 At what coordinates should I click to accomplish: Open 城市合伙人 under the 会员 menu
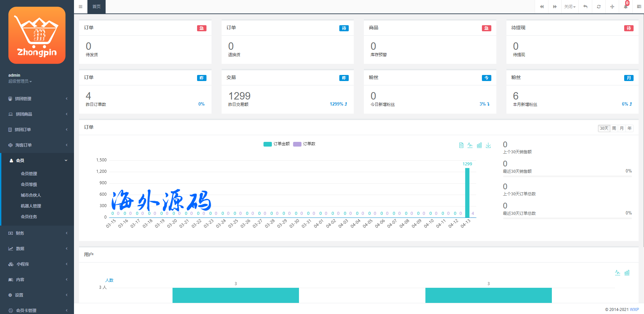coord(31,195)
